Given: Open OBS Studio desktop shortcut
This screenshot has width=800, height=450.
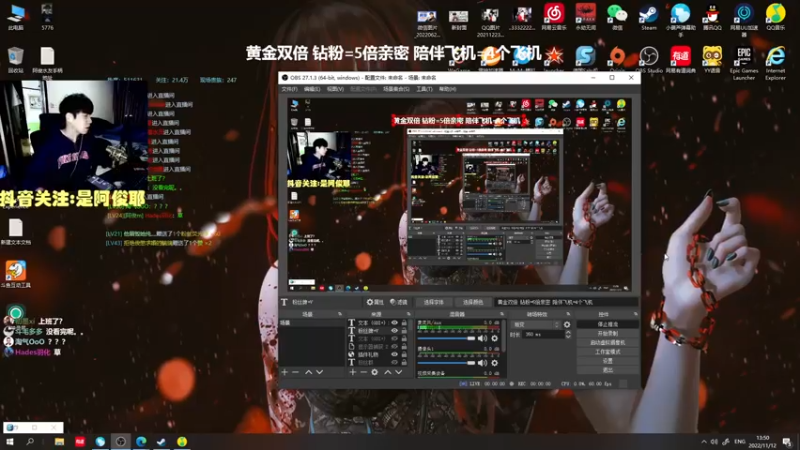Looking at the screenshot, I should (x=648, y=60).
